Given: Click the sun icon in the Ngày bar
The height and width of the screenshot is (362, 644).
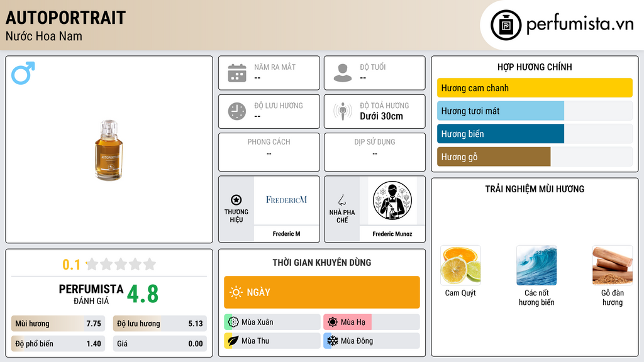Looking at the screenshot, I should click(x=236, y=292).
